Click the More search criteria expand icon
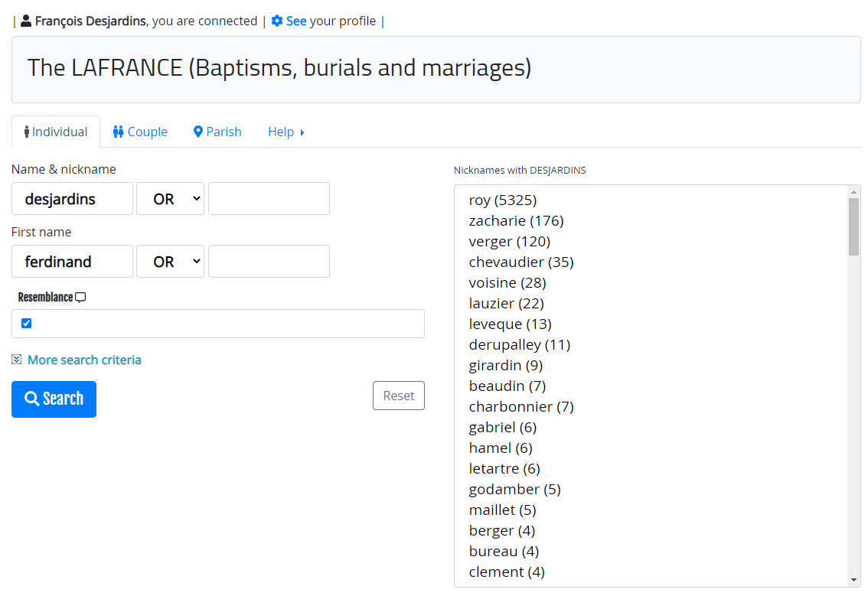Screen dimensions: 868x596 point(17,360)
